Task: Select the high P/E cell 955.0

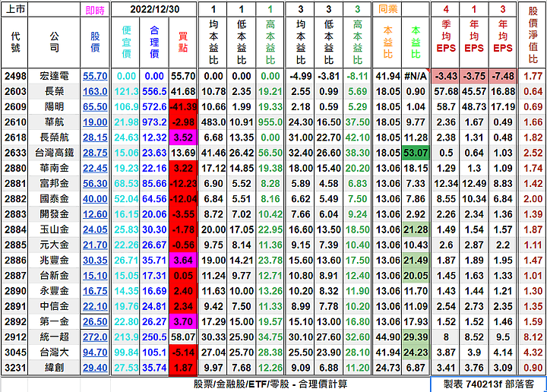Action: pyautogui.click(x=270, y=122)
